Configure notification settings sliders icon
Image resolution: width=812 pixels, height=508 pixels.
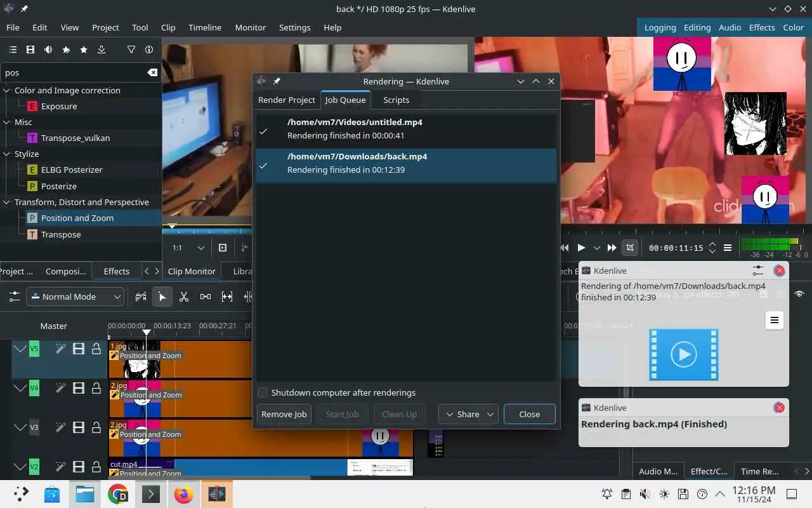pos(758,271)
